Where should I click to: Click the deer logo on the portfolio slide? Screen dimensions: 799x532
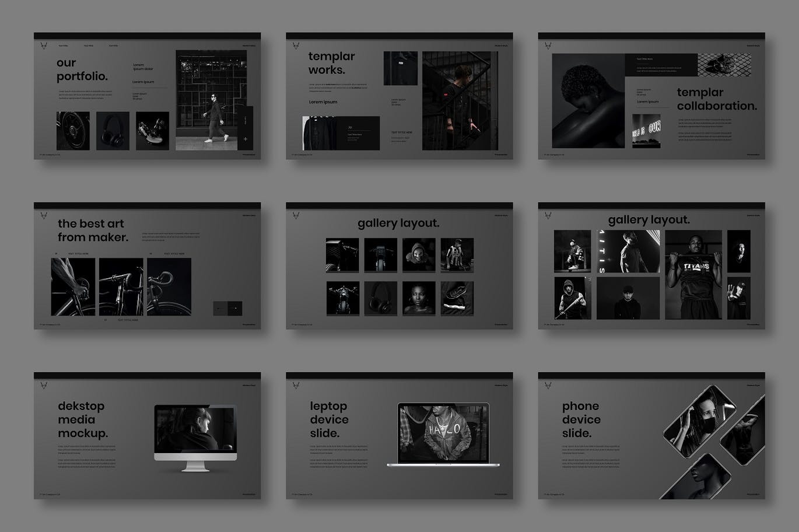click(x=43, y=45)
